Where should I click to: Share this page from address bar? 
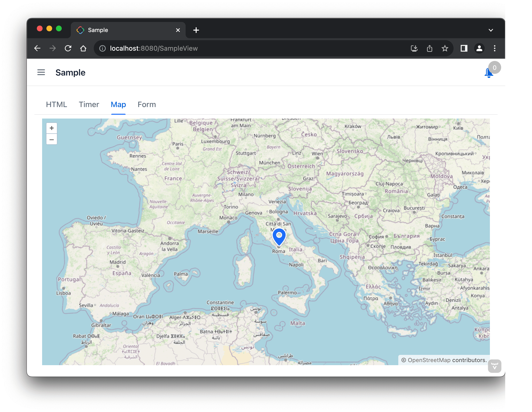coord(429,49)
